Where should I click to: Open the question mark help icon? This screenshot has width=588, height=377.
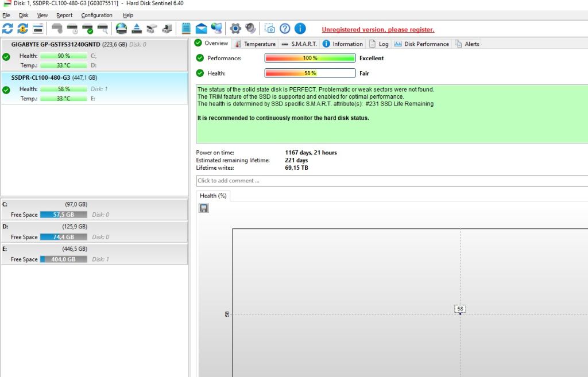click(285, 29)
